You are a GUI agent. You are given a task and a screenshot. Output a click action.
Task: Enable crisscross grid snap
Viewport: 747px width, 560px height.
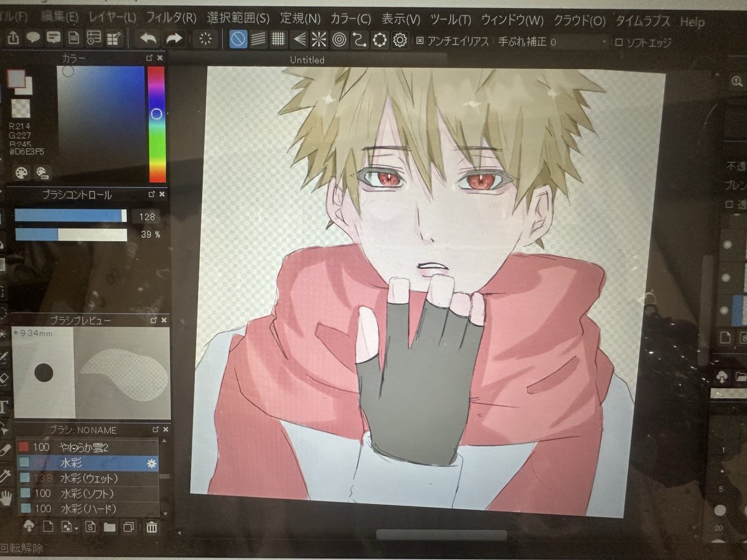[278, 40]
